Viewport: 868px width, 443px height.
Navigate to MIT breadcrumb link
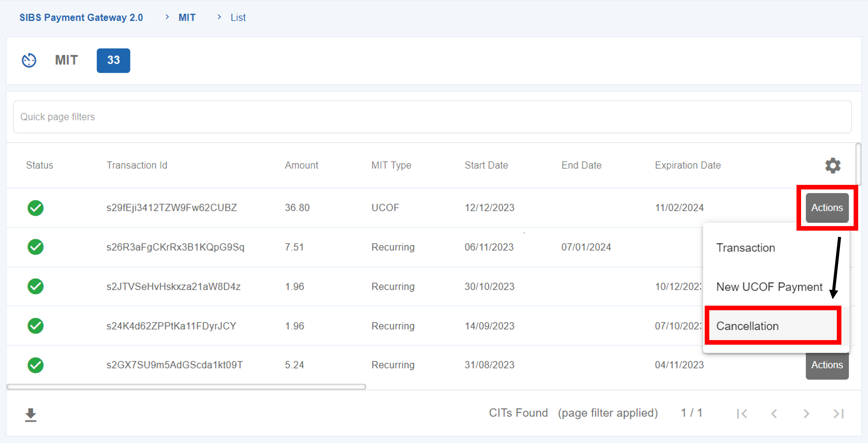187,17
